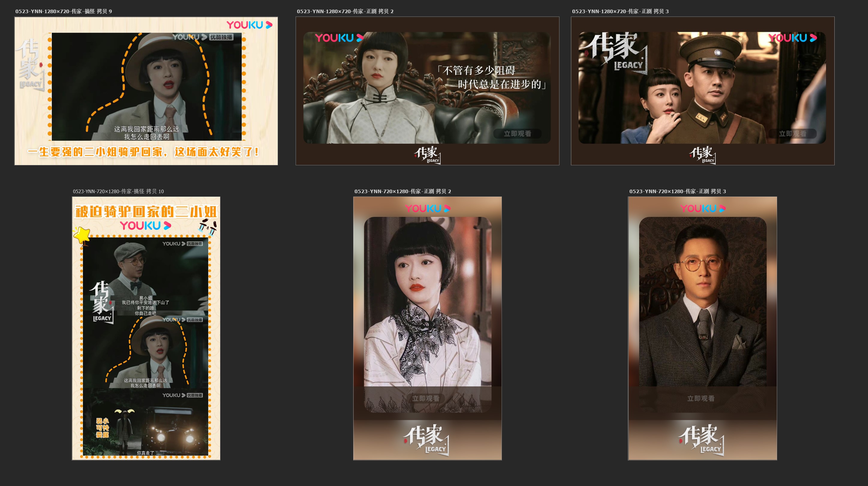Click small 传家 logo below officer couple image

point(702,155)
